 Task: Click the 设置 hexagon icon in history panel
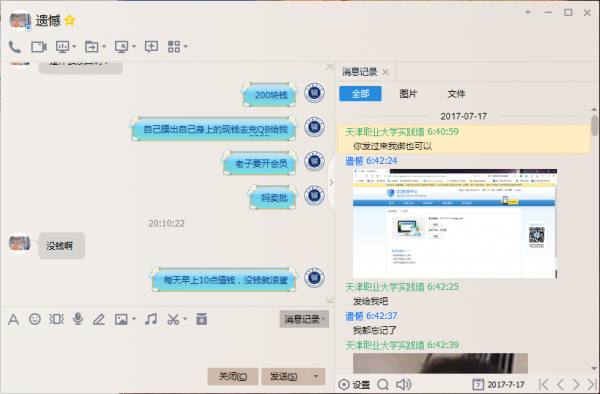coord(344,384)
